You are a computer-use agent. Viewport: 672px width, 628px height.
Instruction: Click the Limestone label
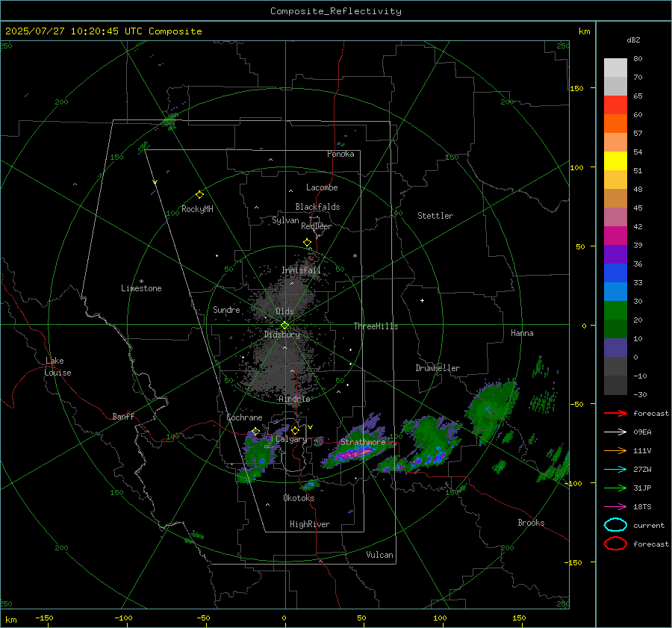pyautogui.click(x=141, y=288)
